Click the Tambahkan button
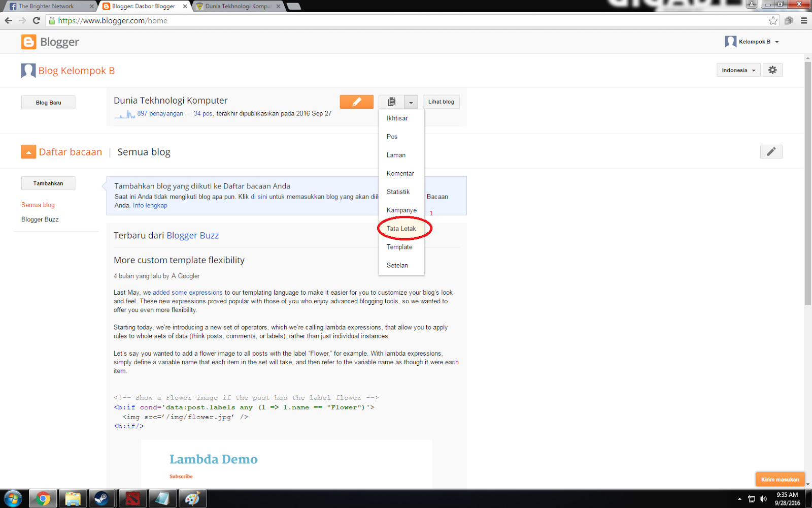The height and width of the screenshot is (508, 812). coord(48,183)
